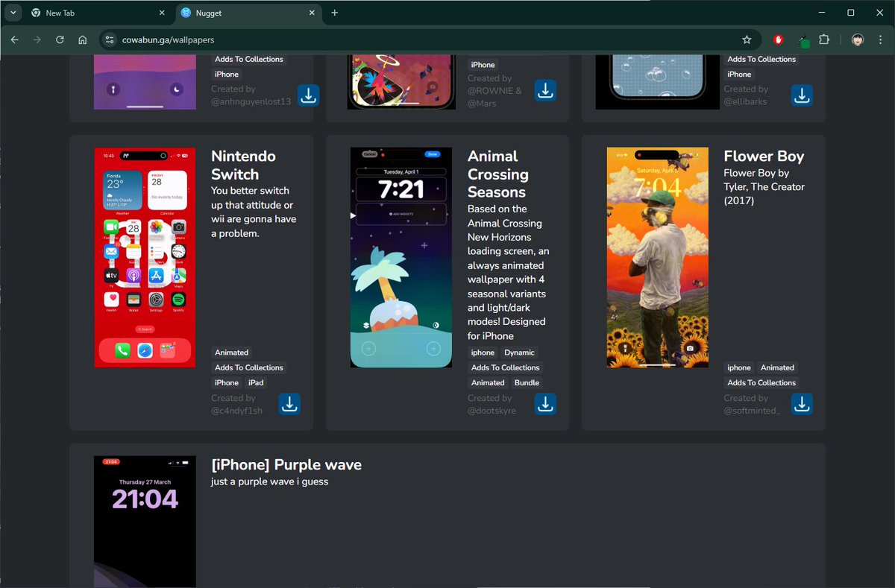
Task: Open the Nintendo Switch wallpaper preview
Action: [145, 257]
